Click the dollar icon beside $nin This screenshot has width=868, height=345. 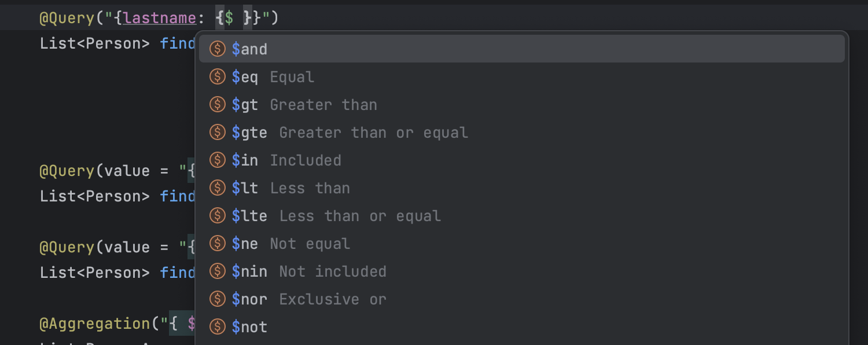coord(217,271)
